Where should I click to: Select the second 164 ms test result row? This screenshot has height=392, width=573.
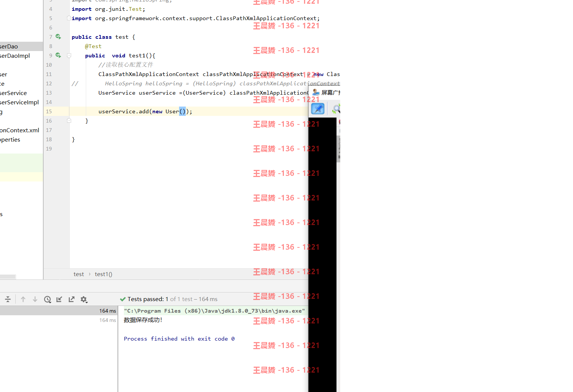pyautogui.click(x=59, y=320)
